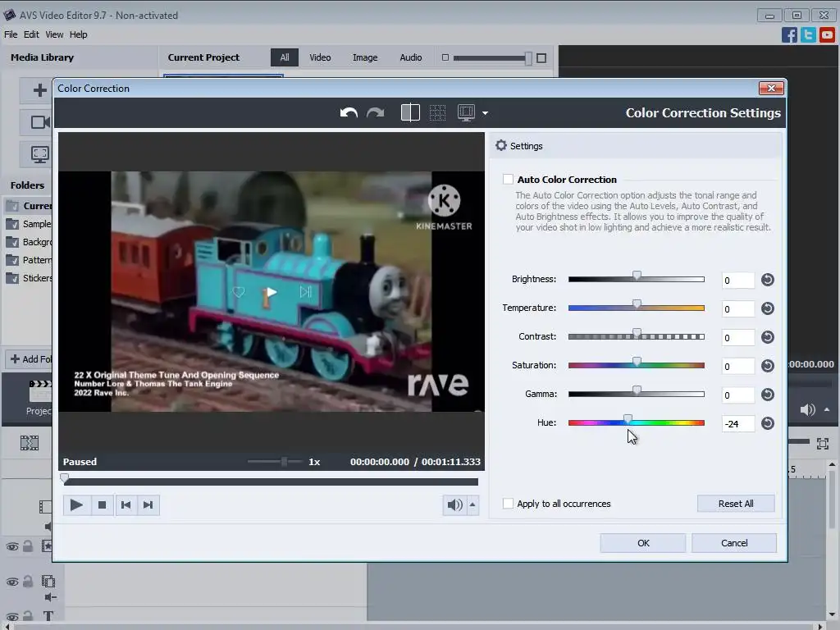Click the Undo arrow in Color Correction toolbar
Image resolution: width=840 pixels, height=630 pixels.
pos(349,113)
